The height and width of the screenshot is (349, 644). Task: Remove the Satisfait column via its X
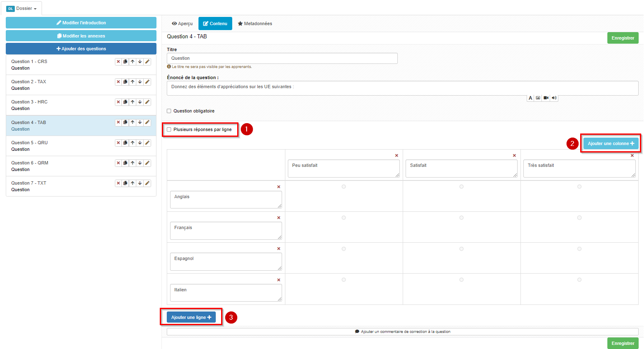point(514,155)
